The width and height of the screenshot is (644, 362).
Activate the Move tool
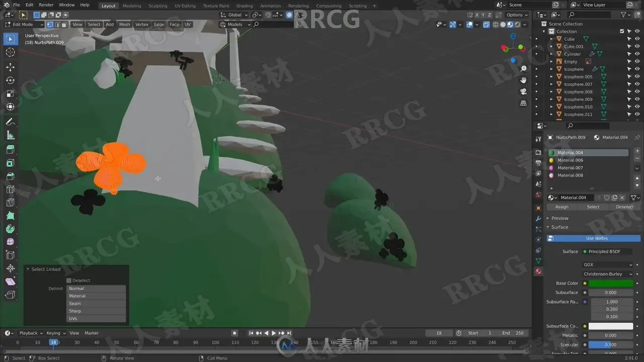(11, 67)
